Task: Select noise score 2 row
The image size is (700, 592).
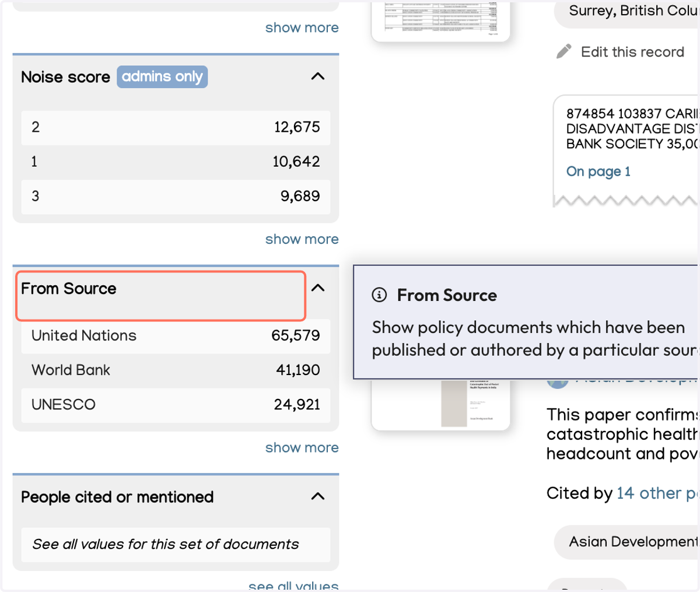Action: click(176, 127)
